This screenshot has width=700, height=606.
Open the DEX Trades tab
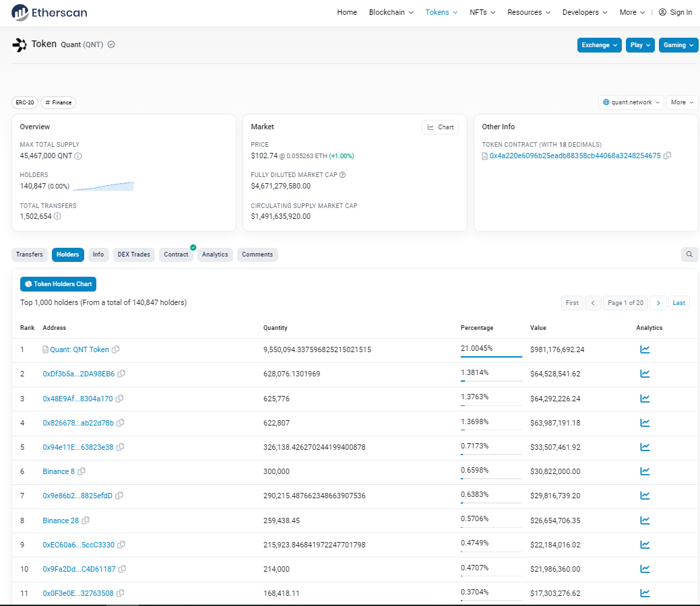point(134,255)
